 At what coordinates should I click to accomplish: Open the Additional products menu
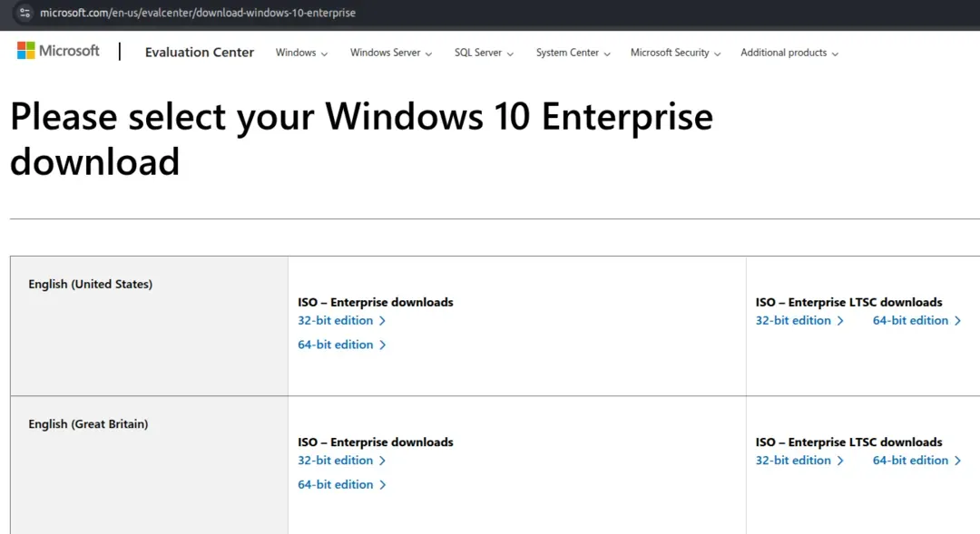(789, 53)
